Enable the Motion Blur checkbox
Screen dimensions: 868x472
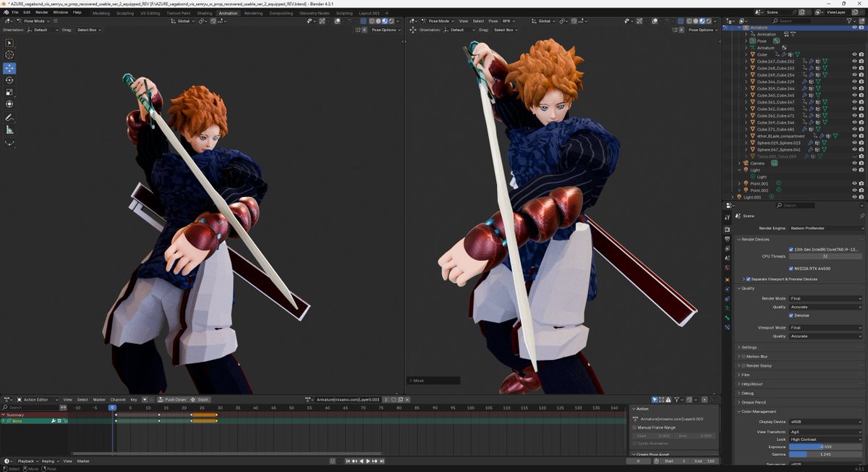click(x=744, y=356)
